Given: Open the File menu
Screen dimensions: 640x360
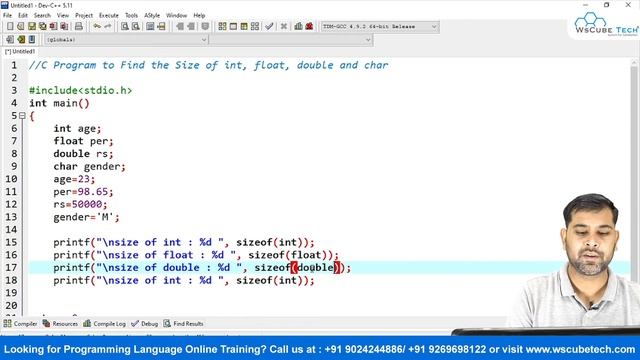Looking at the screenshot, I should (7, 15).
